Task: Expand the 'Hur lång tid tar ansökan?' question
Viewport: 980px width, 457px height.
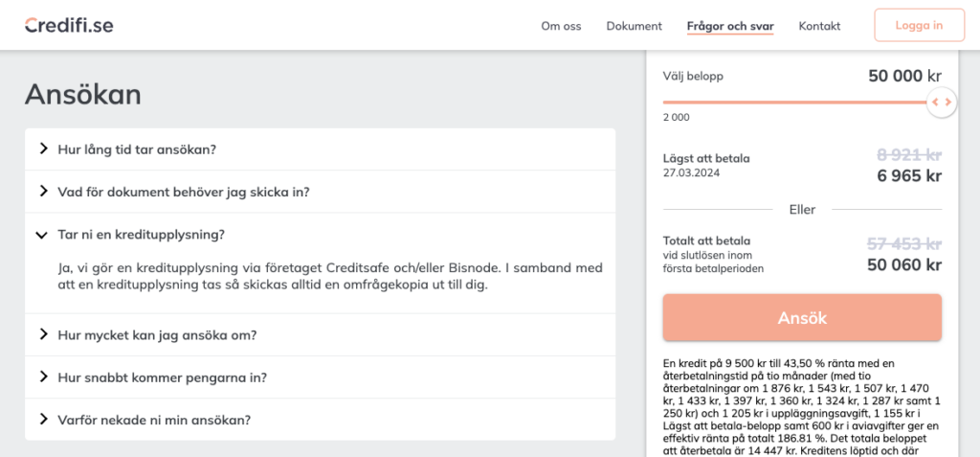Action: coord(137,149)
